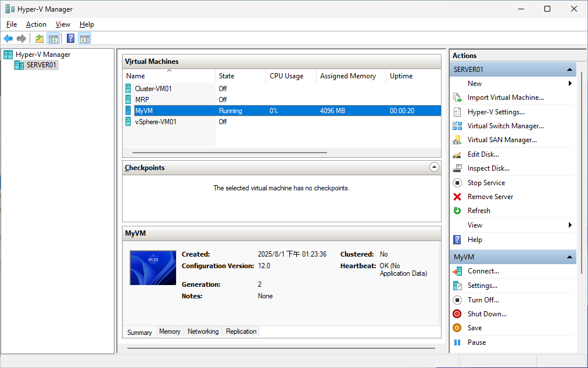The image size is (588, 368).
Task: Collapse the MyVM actions section
Action: click(x=570, y=257)
